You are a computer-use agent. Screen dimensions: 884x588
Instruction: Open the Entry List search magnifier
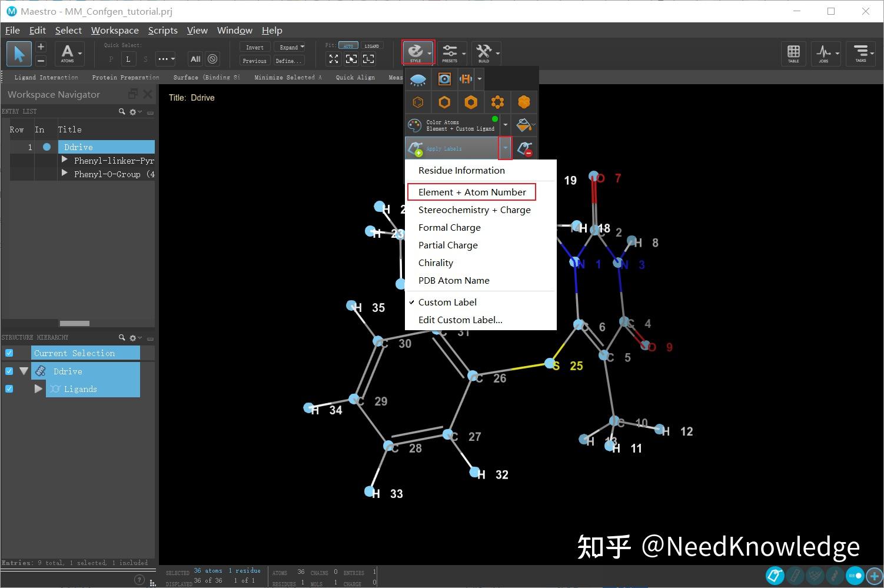coord(122,111)
